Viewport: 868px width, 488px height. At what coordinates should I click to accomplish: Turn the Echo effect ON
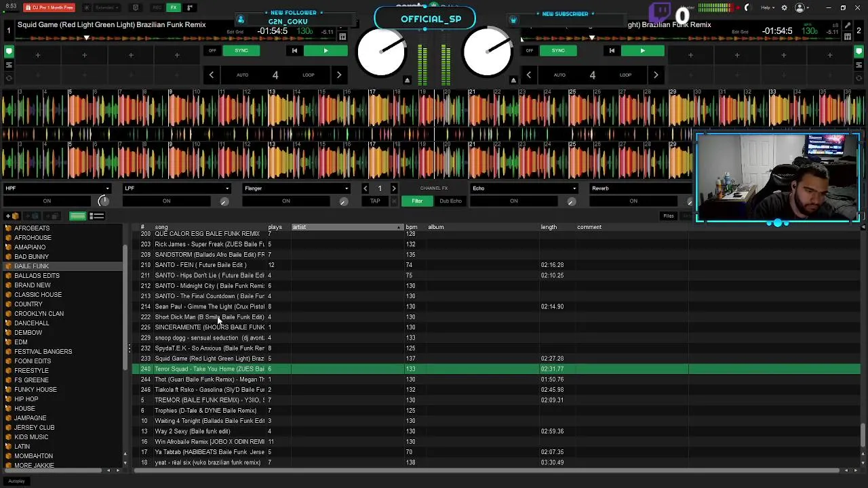pos(513,201)
